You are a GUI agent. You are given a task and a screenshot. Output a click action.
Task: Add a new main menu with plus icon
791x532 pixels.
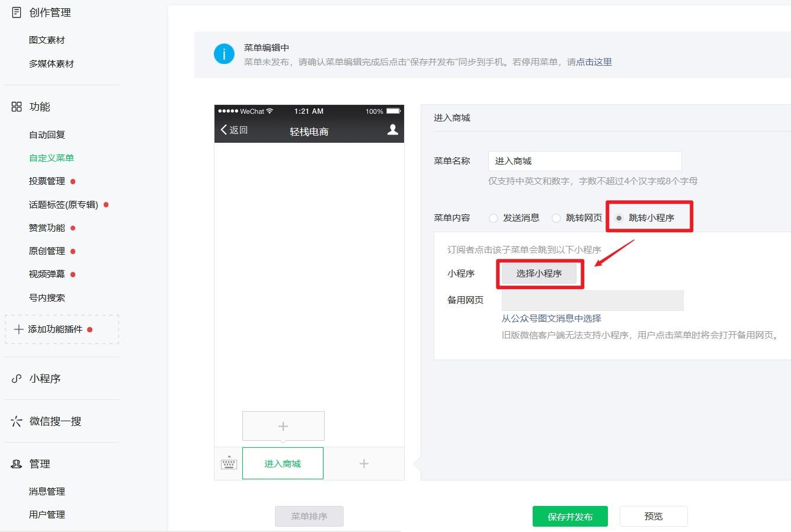pyautogui.click(x=364, y=463)
